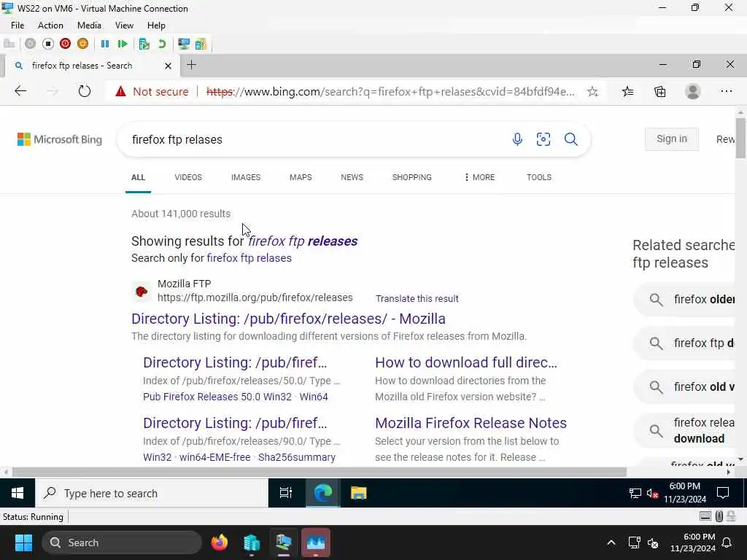Open Edge Favorites list
Screen dimensions: 747x560
(628, 91)
